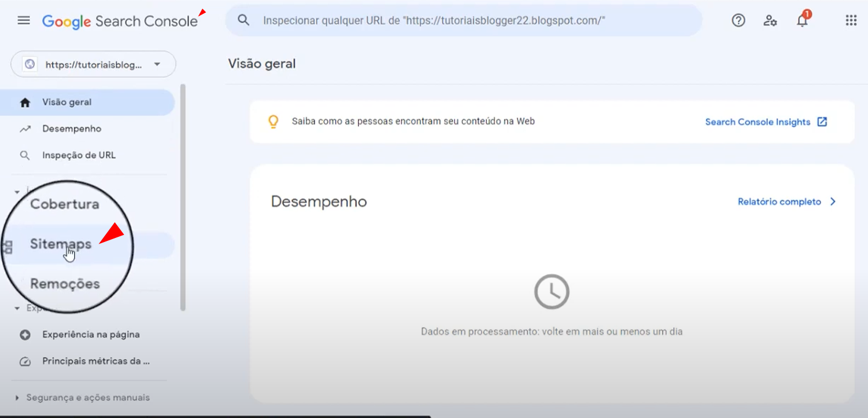Open Experiência na página report
This screenshot has width=868, height=418.
[x=90, y=335]
